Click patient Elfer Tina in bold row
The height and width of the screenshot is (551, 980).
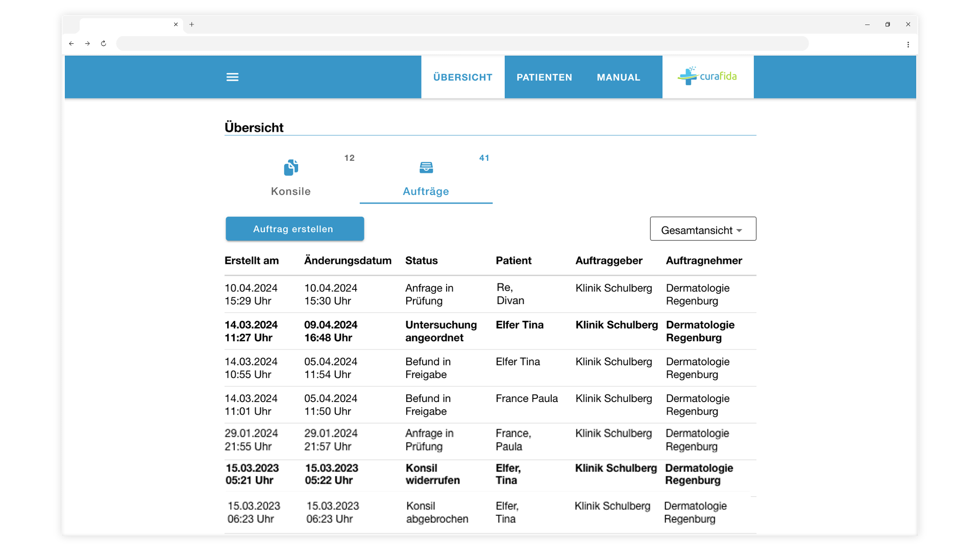tap(520, 325)
